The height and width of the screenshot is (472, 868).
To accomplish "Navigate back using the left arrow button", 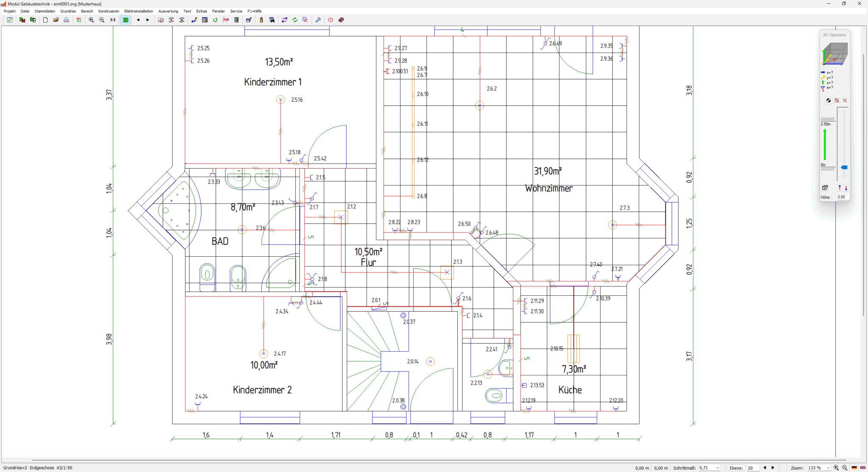I will 138,20.
